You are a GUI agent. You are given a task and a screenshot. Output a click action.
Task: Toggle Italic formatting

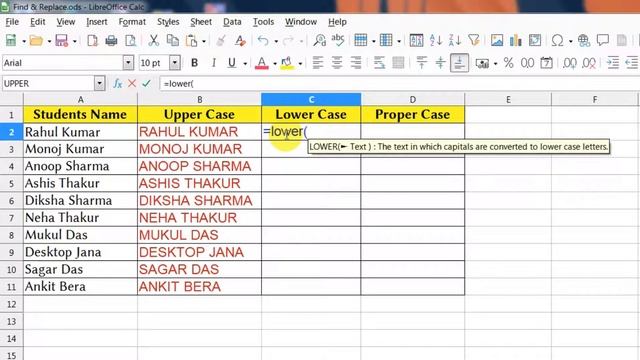(x=213, y=63)
